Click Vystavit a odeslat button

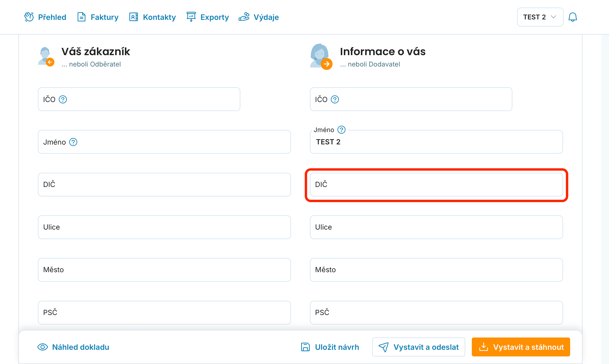point(418,347)
